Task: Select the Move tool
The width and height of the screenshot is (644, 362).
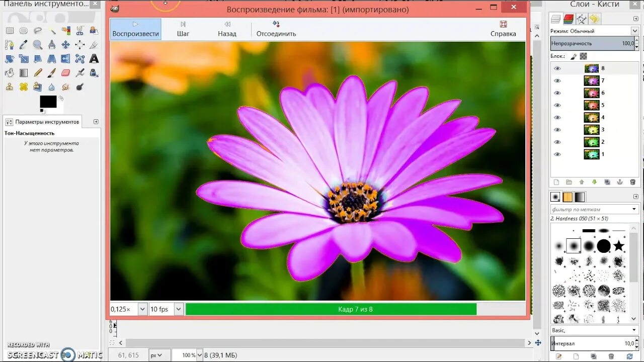Action: tap(65, 45)
